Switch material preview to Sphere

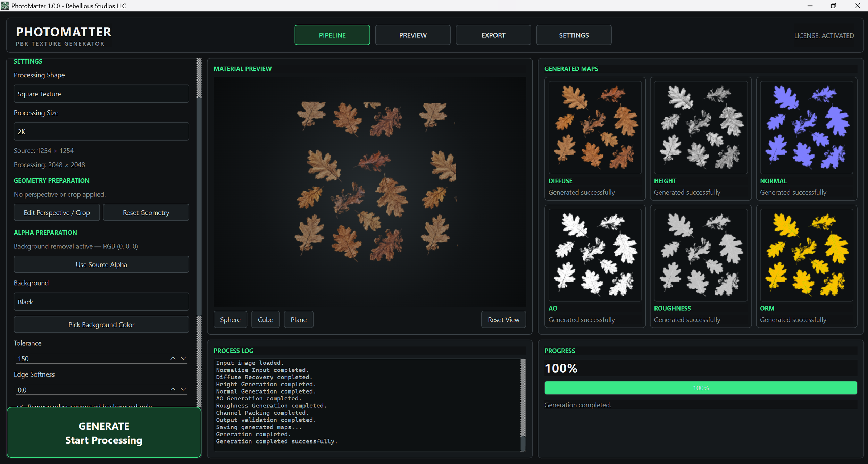click(230, 319)
